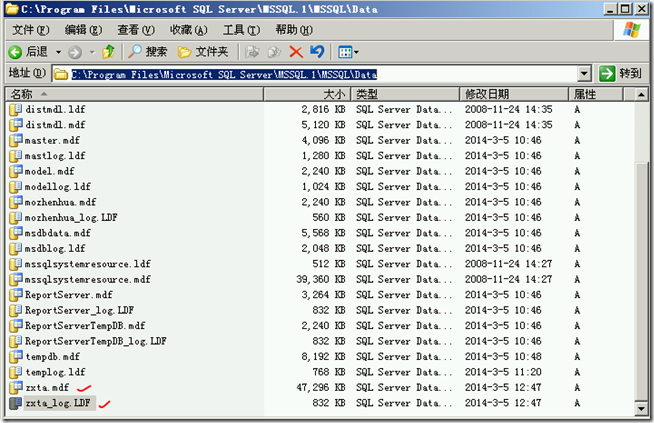Sort by the 类型 column header
The height and width of the screenshot is (423, 654).
point(405,94)
